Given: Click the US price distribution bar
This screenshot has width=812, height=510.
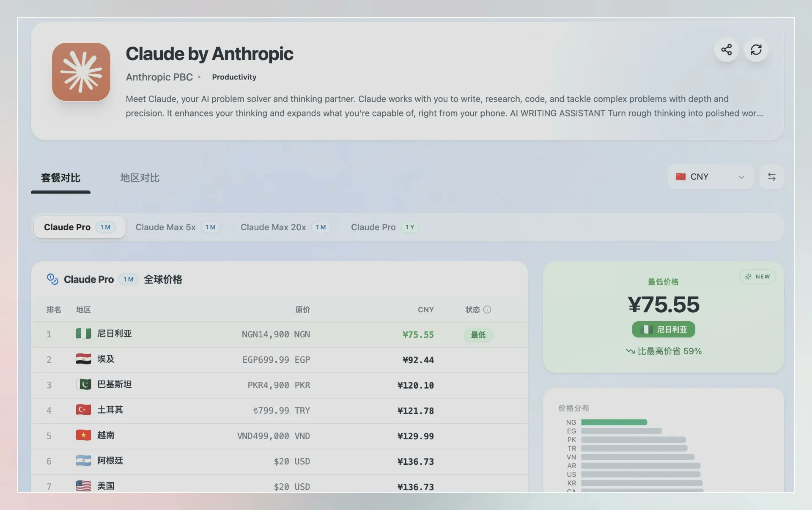Looking at the screenshot, I should tap(641, 474).
